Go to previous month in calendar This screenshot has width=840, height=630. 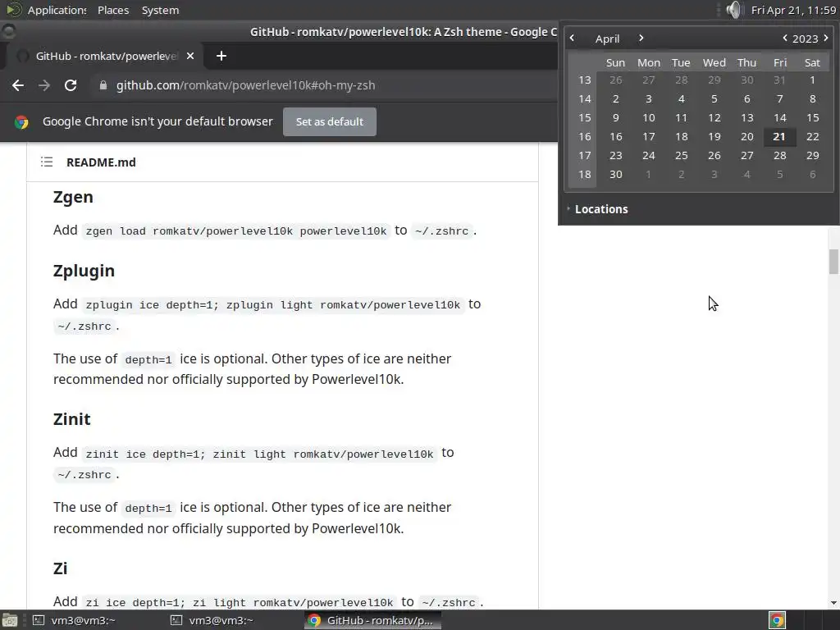(572, 38)
